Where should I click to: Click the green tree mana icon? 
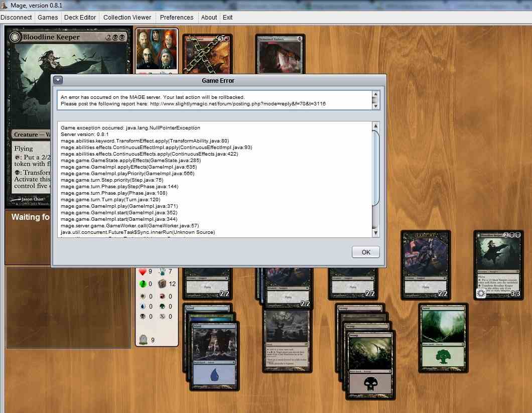[x=163, y=307]
